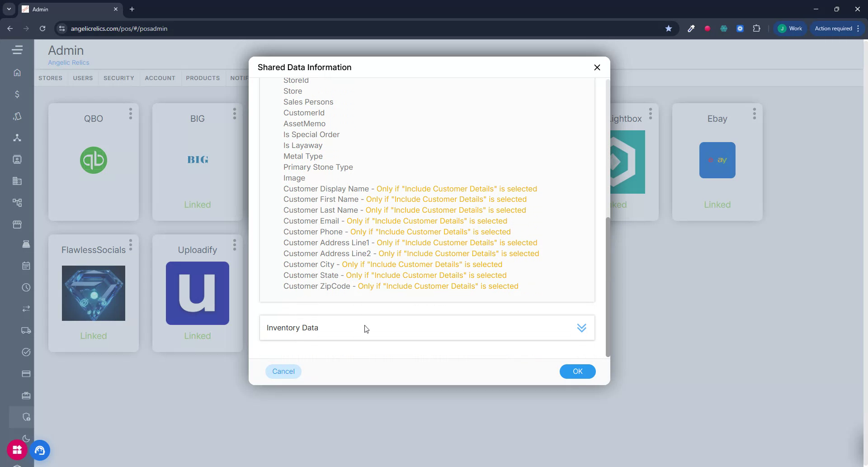Open the blue support headset button

(40, 450)
